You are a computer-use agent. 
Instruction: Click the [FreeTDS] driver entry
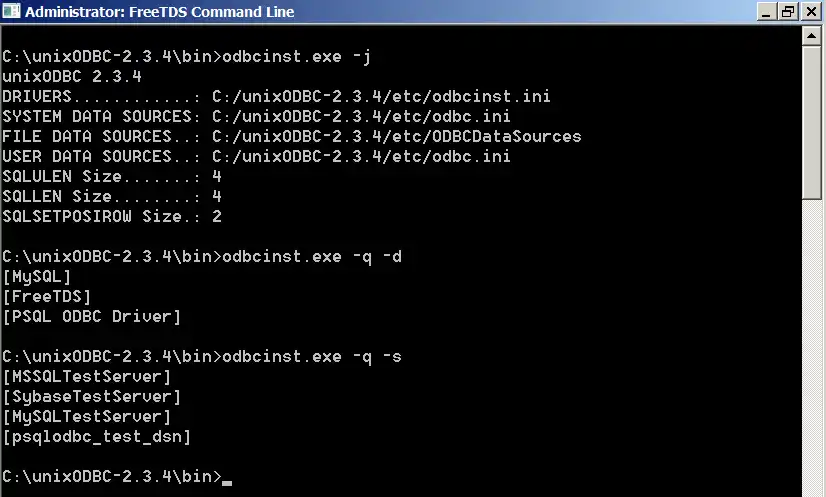(47, 296)
